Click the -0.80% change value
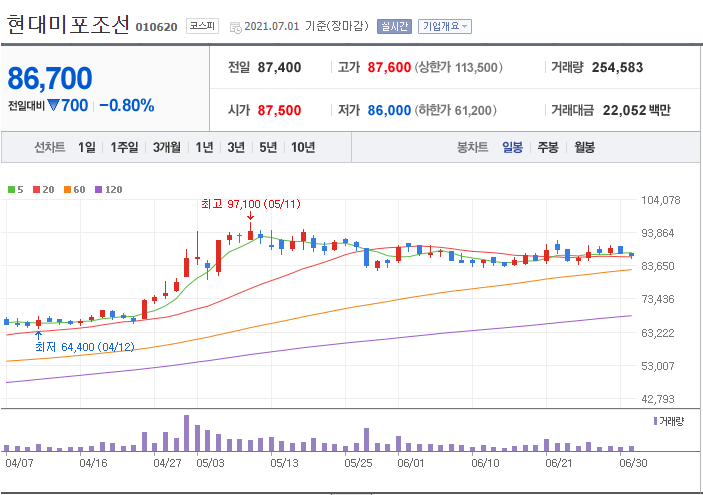 (x=127, y=106)
